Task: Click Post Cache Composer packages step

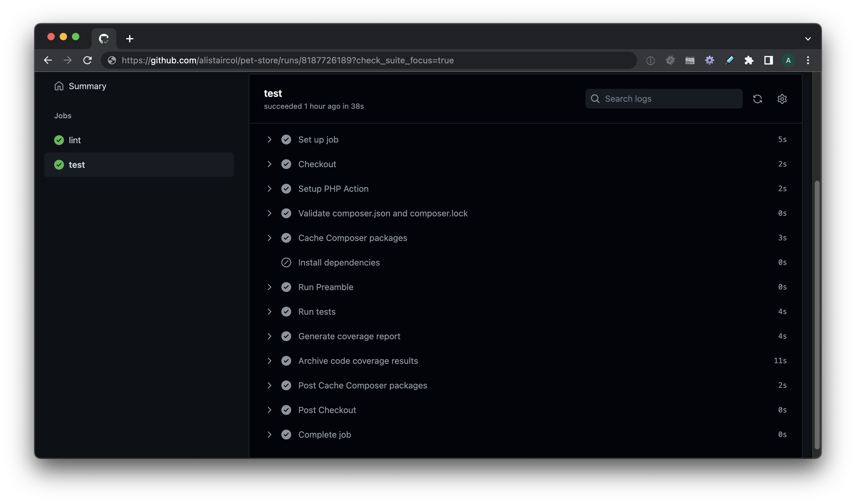Action: (x=363, y=385)
